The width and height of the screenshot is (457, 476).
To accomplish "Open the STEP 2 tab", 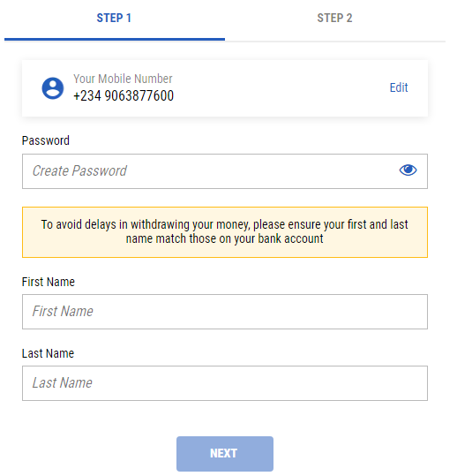I will point(334,19).
